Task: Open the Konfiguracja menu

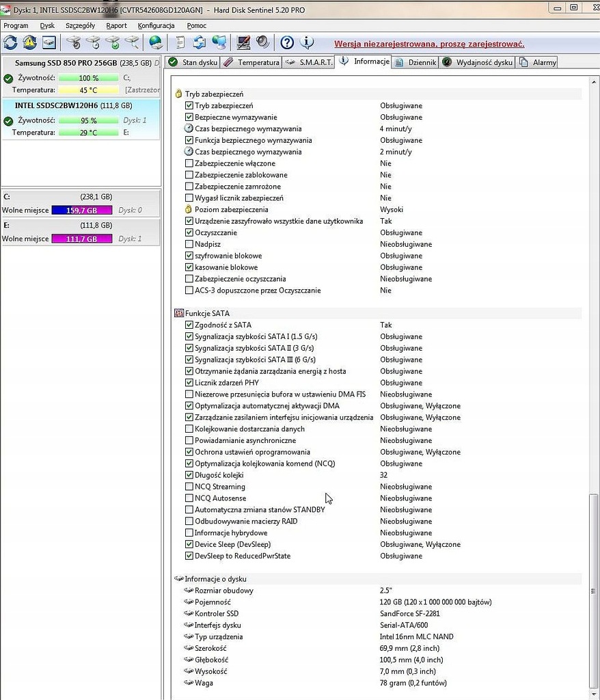Action: (x=156, y=26)
